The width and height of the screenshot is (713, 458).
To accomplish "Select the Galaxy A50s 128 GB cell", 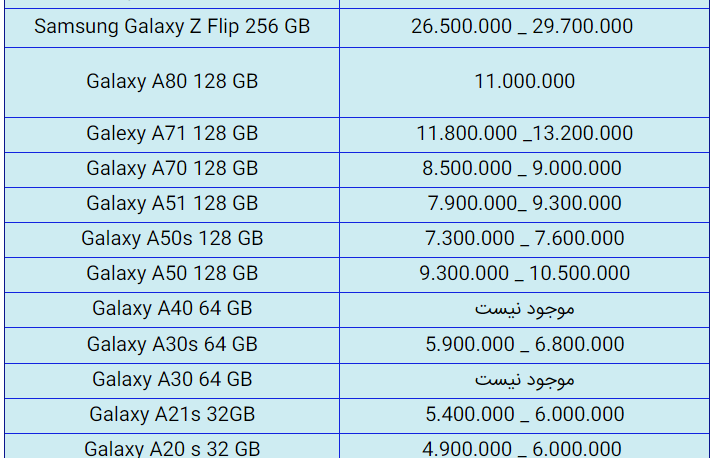I will [172, 238].
